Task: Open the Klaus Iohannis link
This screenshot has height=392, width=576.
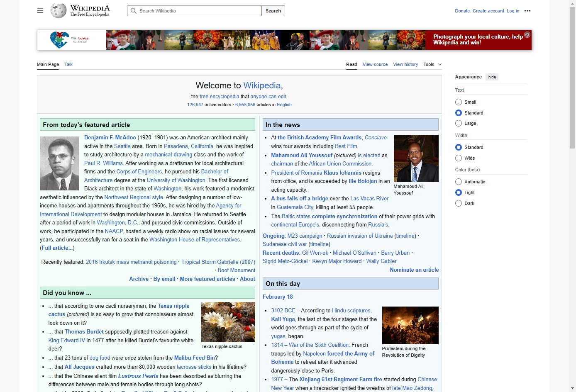Action: 342,173
